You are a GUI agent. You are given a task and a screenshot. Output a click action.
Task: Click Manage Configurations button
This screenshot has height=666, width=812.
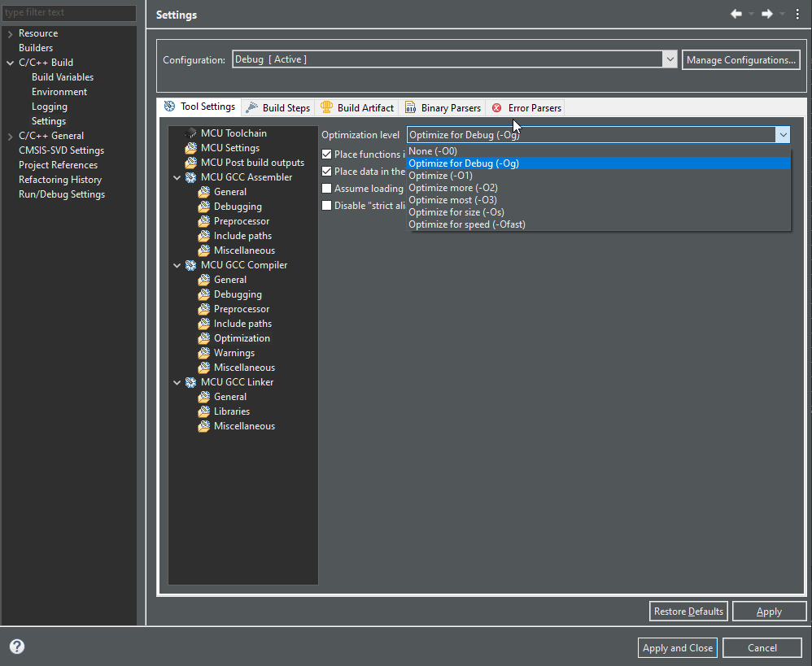click(x=741, y=60)
